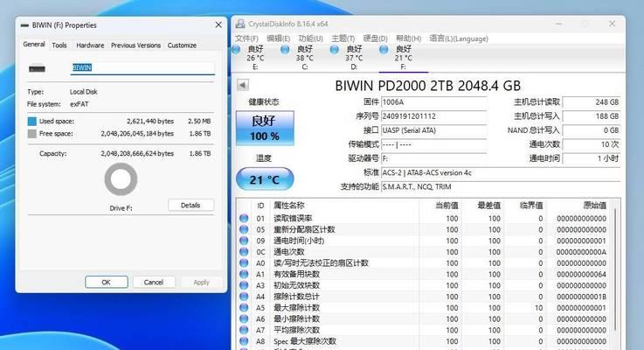Click the ID column header
The width and height of the screenshot is (644, 350).
260,206
